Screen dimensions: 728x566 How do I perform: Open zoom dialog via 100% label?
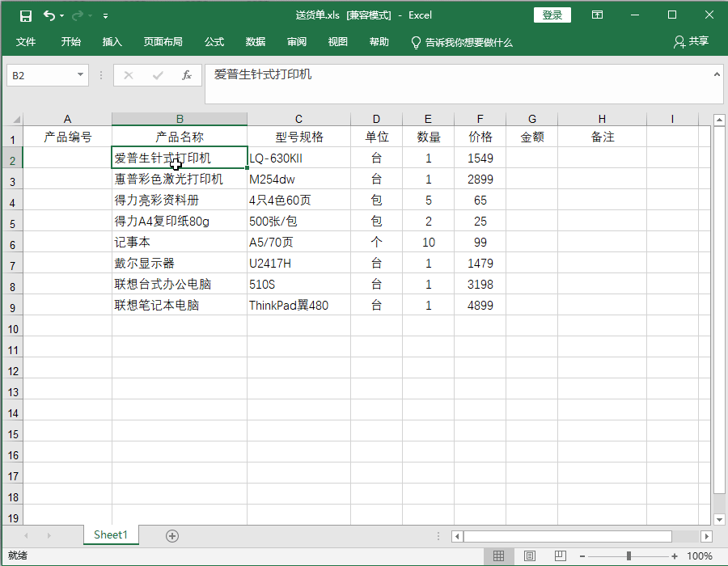coord(699,555)
